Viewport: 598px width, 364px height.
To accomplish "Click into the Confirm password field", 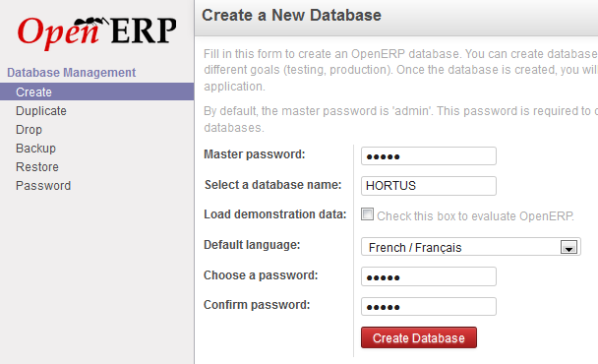I will tap(429, 306).
